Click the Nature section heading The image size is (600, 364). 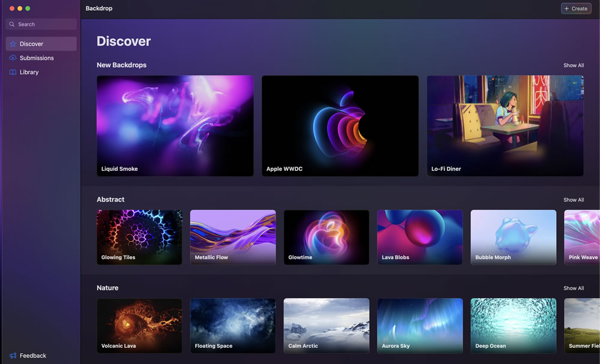coord(107,288)
